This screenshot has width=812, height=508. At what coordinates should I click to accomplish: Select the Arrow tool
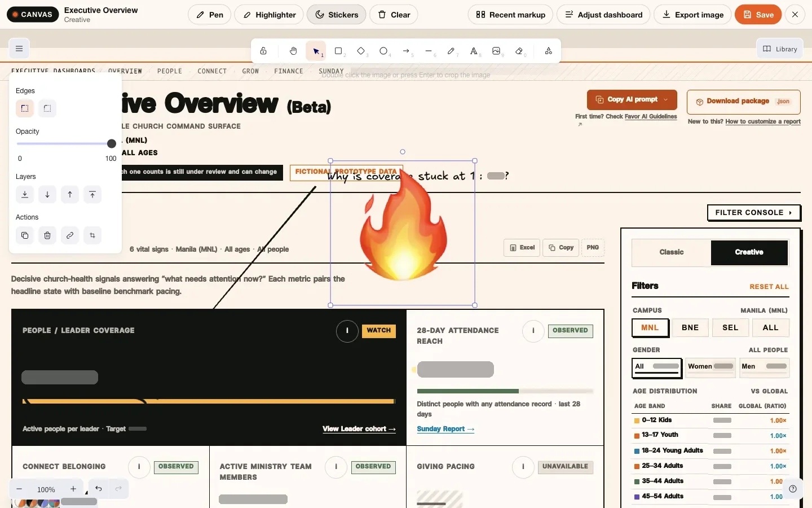(406, 51)
